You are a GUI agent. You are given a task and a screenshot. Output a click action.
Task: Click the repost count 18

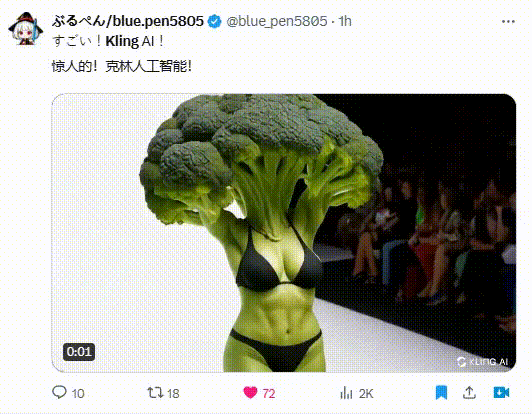click(x=173, y=394)
